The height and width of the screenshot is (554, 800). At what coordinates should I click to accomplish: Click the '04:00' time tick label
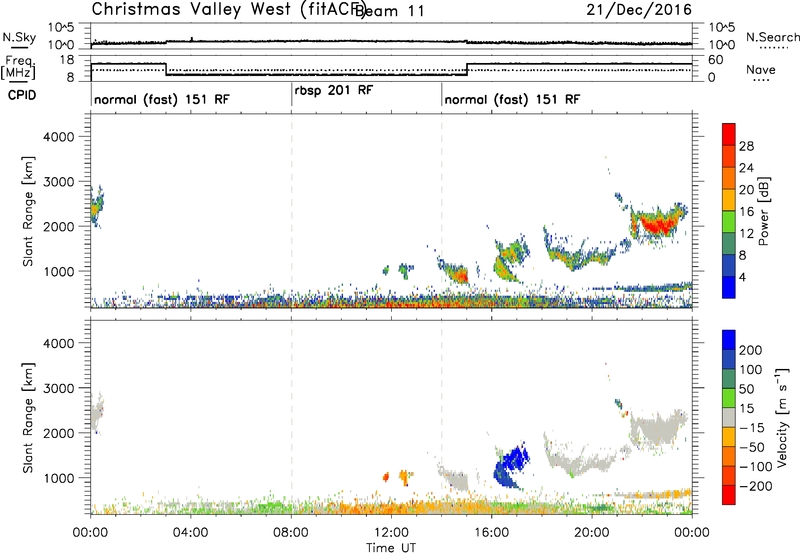(x=190, y=533)
